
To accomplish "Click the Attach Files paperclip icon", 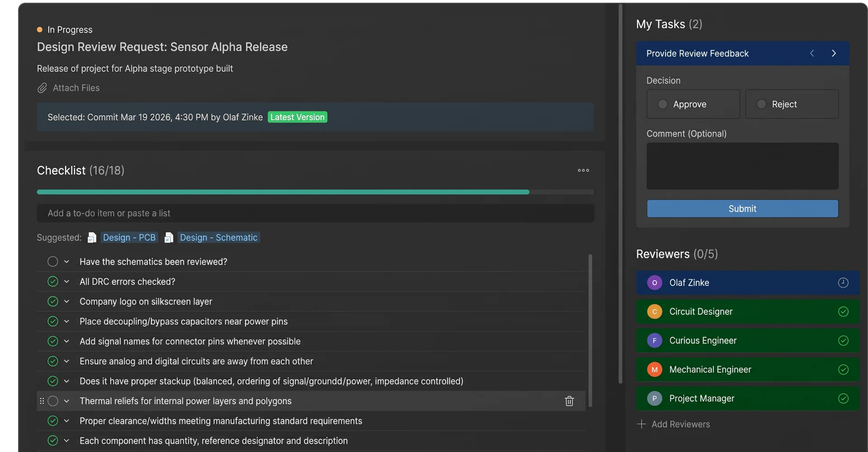I will coord(42,88).
